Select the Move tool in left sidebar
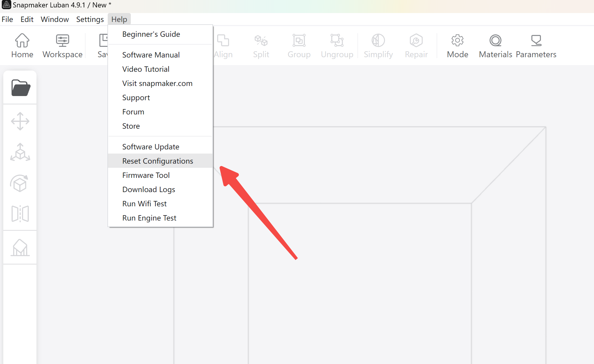Screen dimensions: 594x364 [20, 121]
